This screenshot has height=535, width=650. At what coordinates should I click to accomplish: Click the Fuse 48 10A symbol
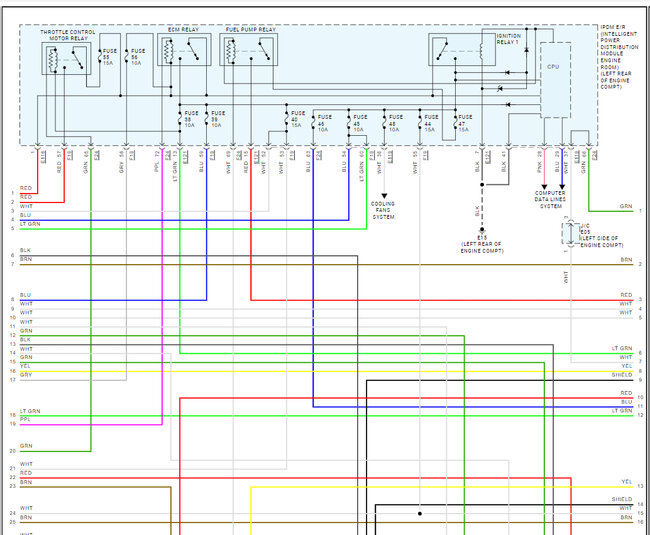(384, 123)
